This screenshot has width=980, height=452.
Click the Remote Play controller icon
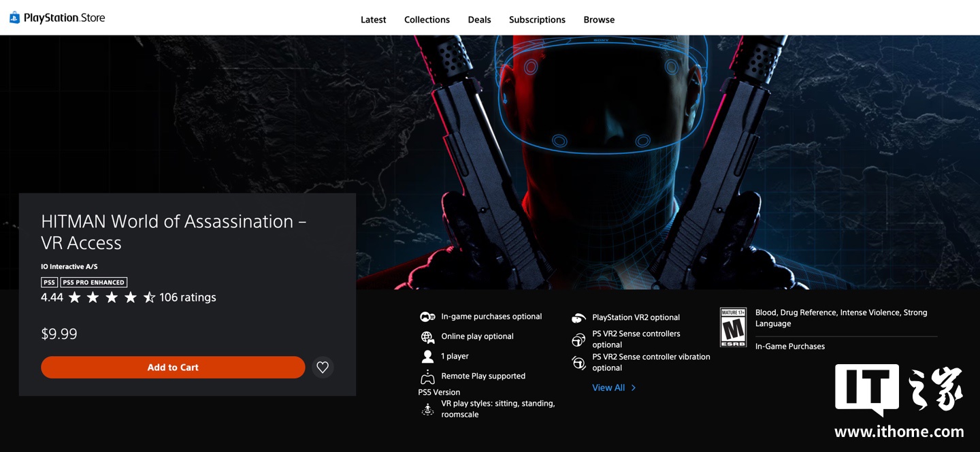(x=427, y=376)
